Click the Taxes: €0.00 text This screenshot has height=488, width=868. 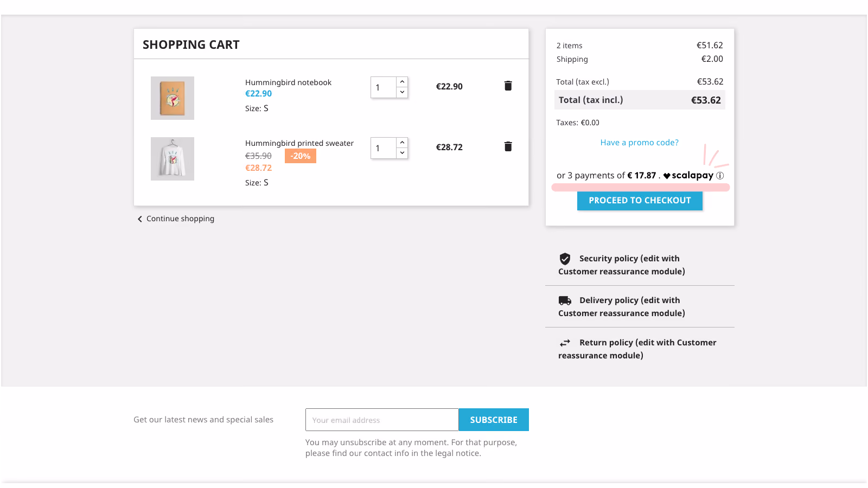[578, 123]
